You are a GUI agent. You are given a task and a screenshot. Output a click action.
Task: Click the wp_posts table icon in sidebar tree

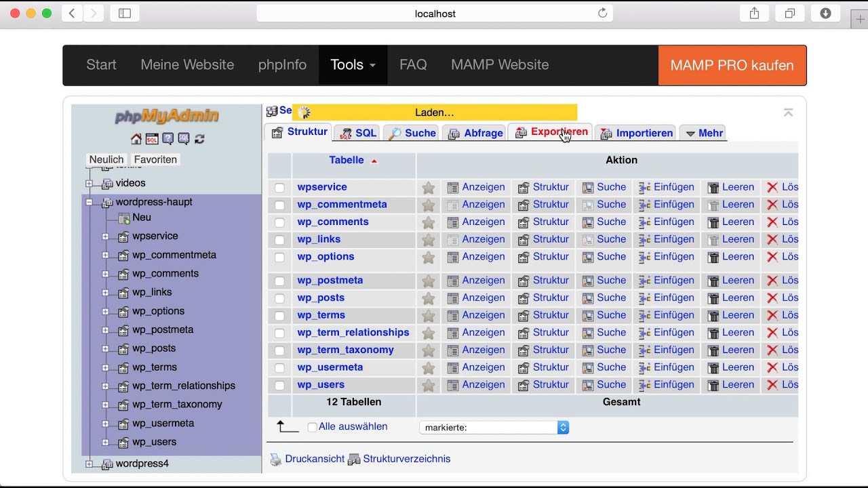(x=123, y=349)
